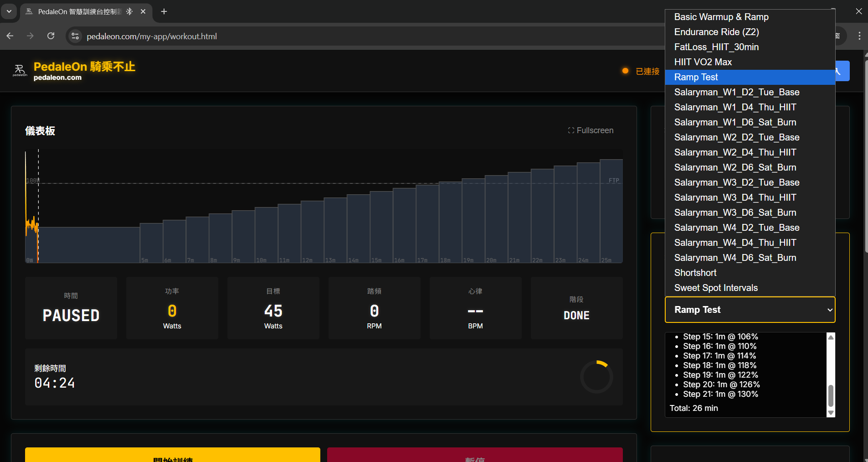The height and width of the screenshot is (462, 868).
Task: Open the site information icon in address bar
Action: click(76, 36)
